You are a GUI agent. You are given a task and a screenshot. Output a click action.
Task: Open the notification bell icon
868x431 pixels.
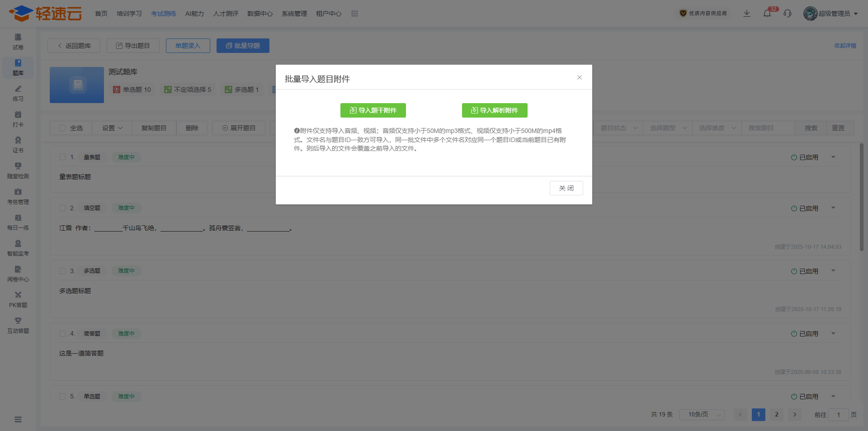pyautogui.click(x=767, y=14)
